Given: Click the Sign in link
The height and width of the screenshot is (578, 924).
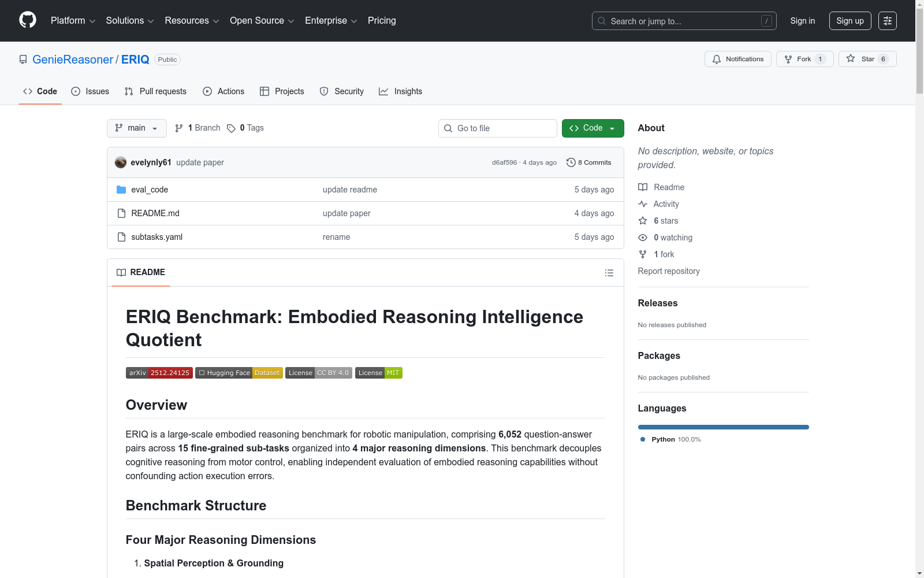Looking at the screenshot, I should [803, 21].
